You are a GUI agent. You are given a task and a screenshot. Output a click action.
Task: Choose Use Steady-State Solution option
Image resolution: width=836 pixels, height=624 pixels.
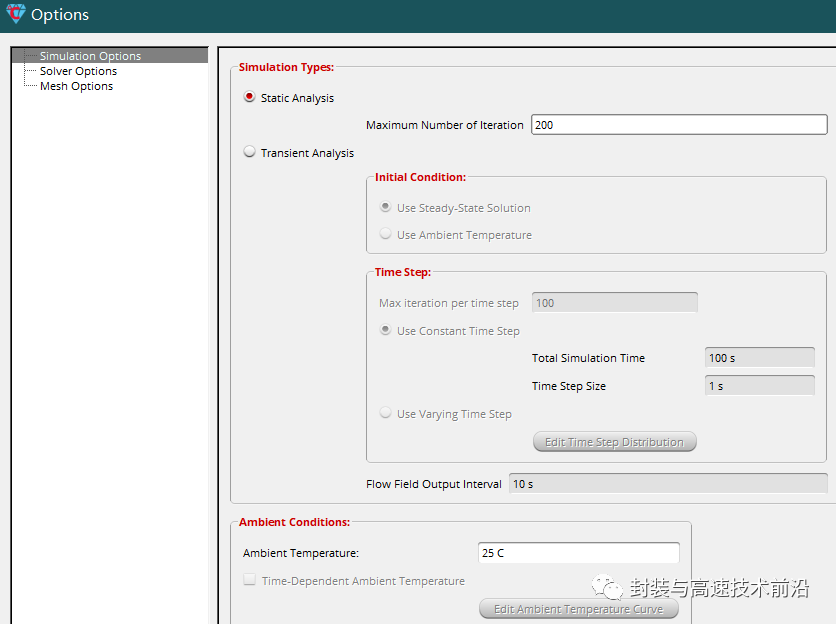(385, 207)
